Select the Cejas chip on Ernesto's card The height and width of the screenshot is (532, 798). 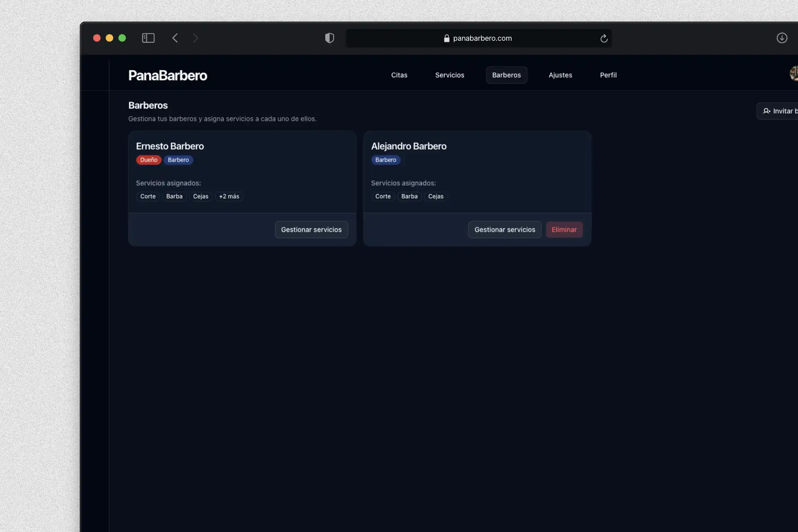201,196
